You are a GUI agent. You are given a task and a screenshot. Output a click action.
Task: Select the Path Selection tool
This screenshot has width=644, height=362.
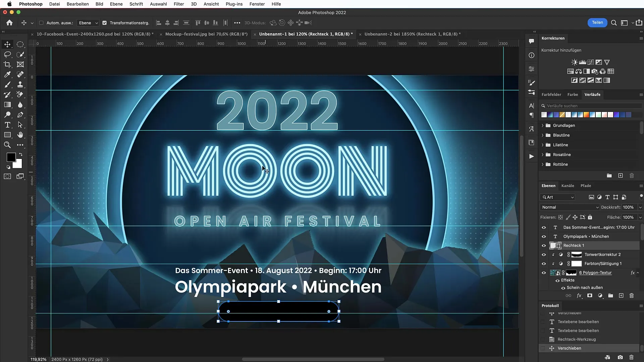pyautogui.click(x=20, y=125)
